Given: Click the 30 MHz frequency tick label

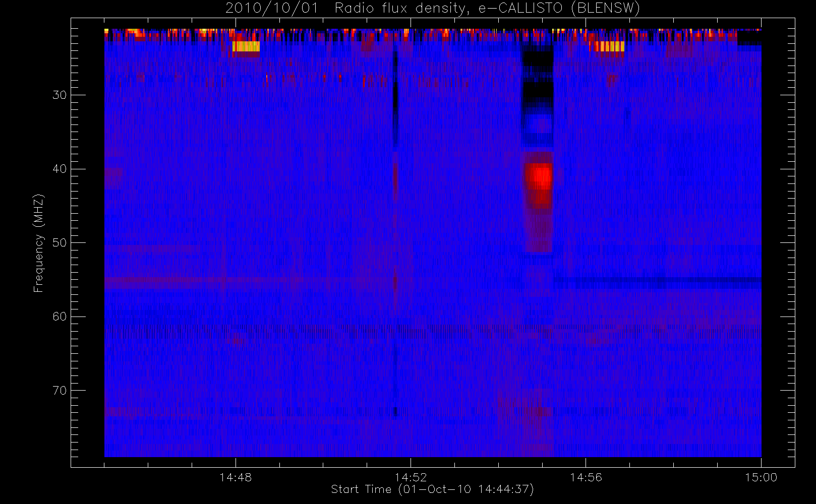Looking at the screenshot, I should [x=60, y=95].
